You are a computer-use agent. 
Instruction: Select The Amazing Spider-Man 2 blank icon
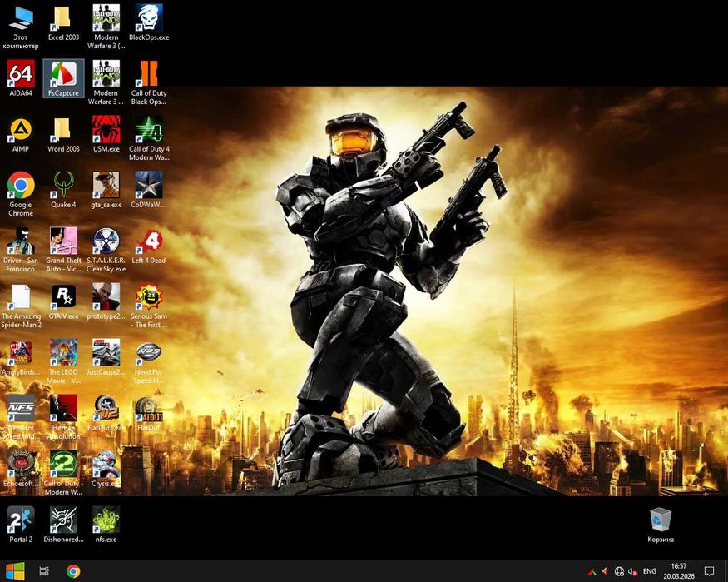tap(21, 306)
